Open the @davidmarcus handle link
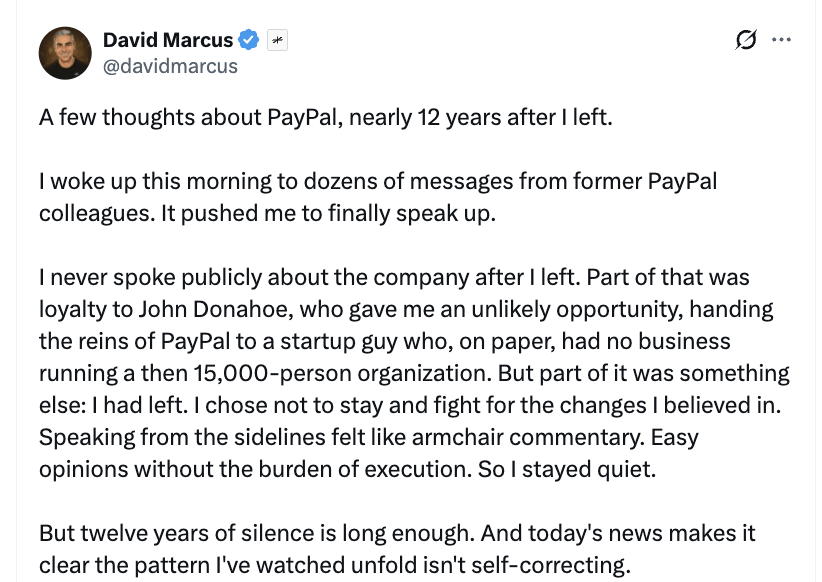 tap(170, 66)
